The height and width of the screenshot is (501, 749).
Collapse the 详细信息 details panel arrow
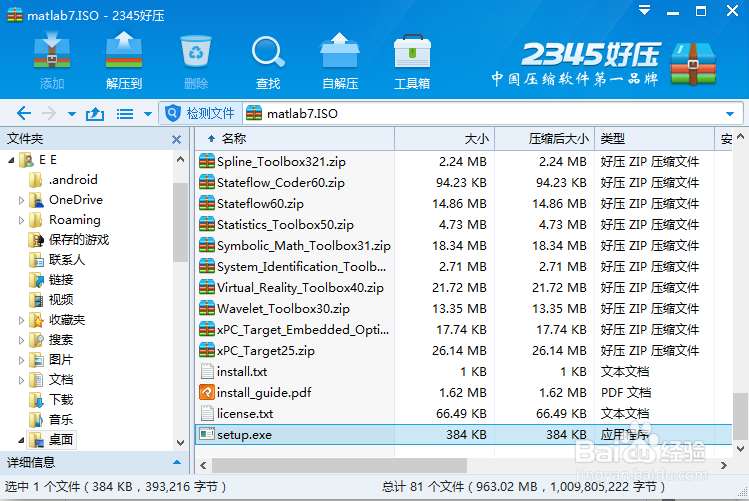point(177,462)
